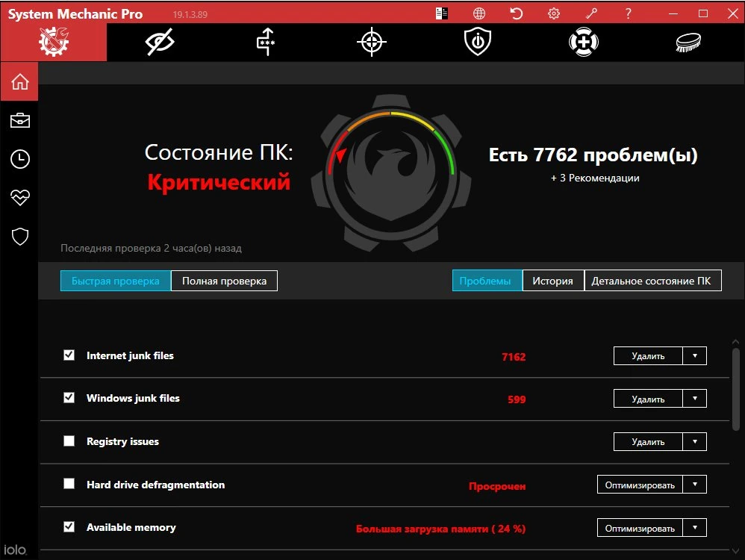Uncheck Internet junk files checkbox
The height and width of the screenshot is (560, 745).
(x=69, y=355)
